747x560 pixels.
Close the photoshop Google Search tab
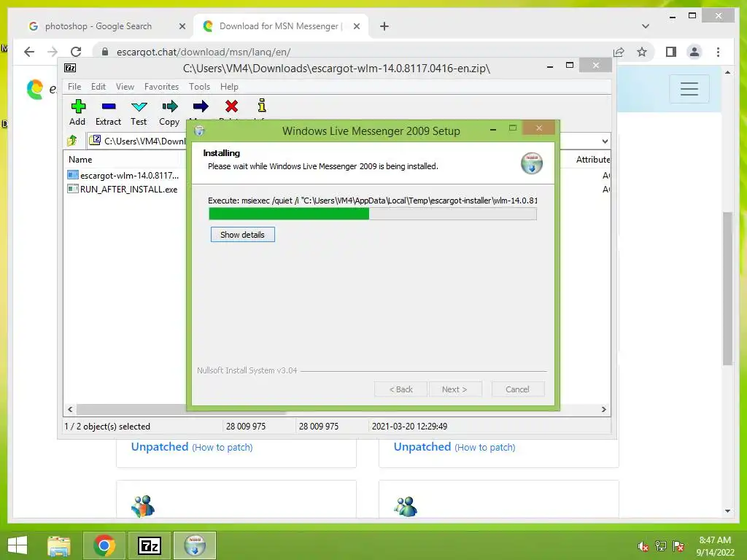point(182,26)
